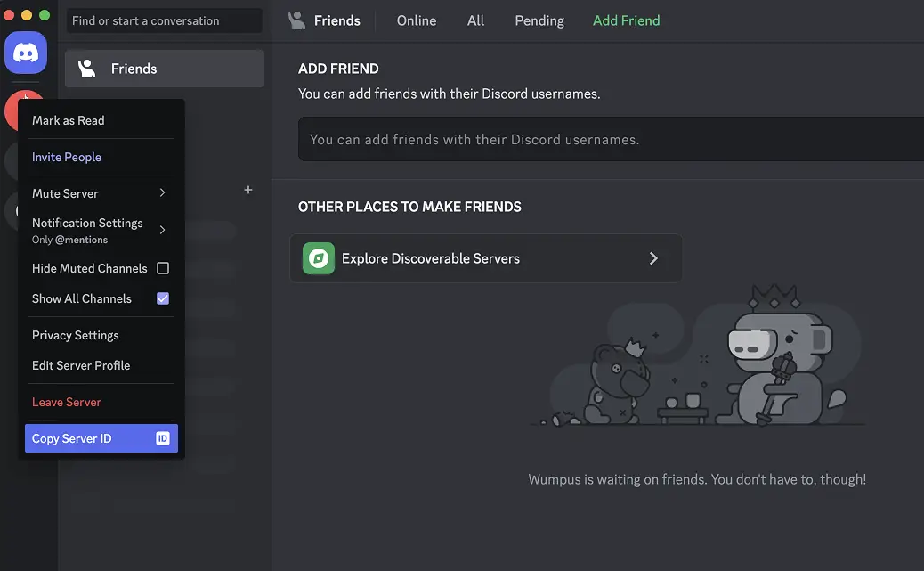Click the Mute Server label

65,193
